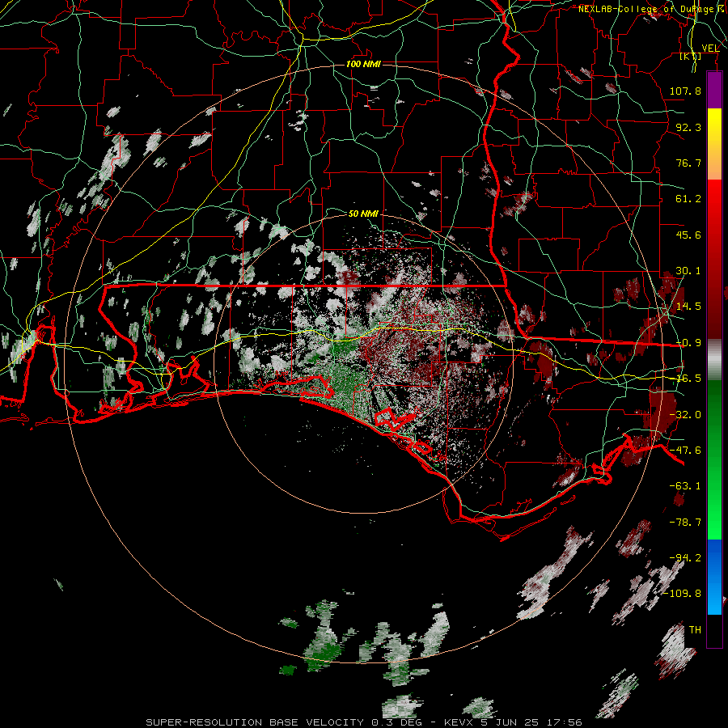Click the 'TH' legend label
The width and height of the screenshot is (728, 728).
[x=695, y=630]
